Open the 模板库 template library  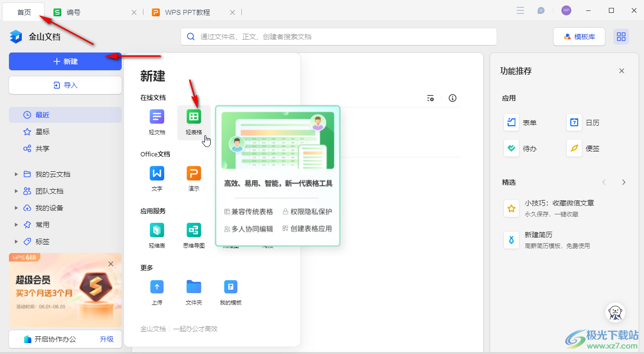[x=579, y=37]
